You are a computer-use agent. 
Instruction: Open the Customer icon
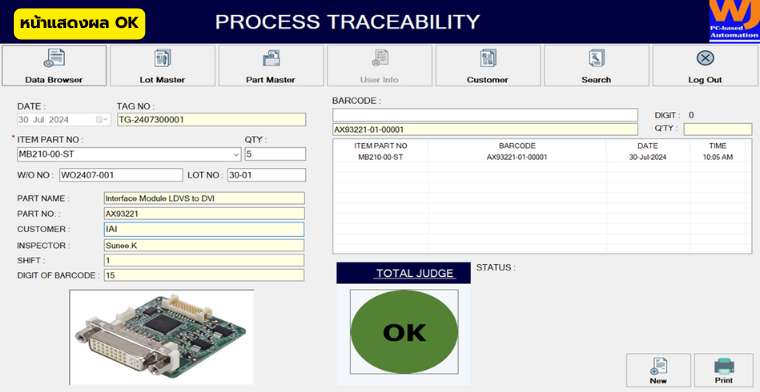(488, 58)
